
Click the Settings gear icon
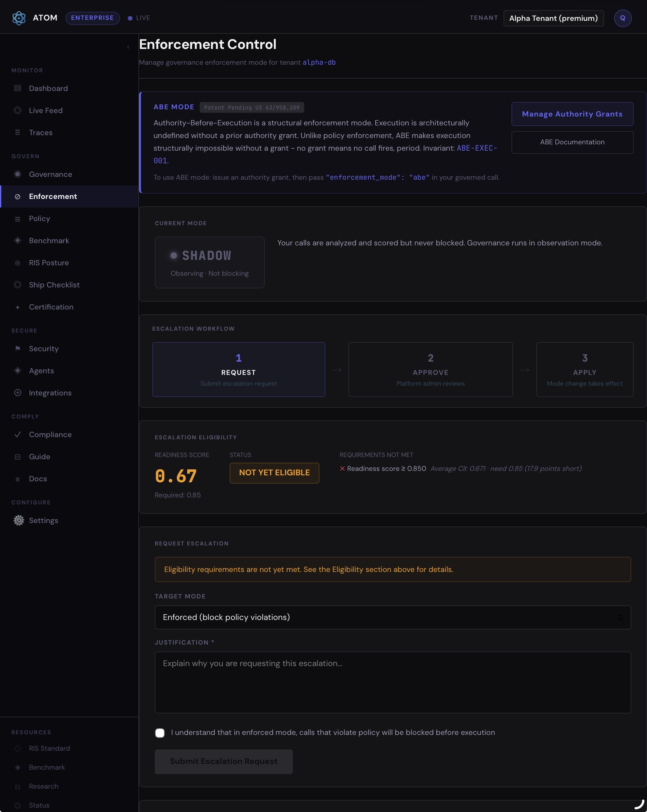[18, 520]
